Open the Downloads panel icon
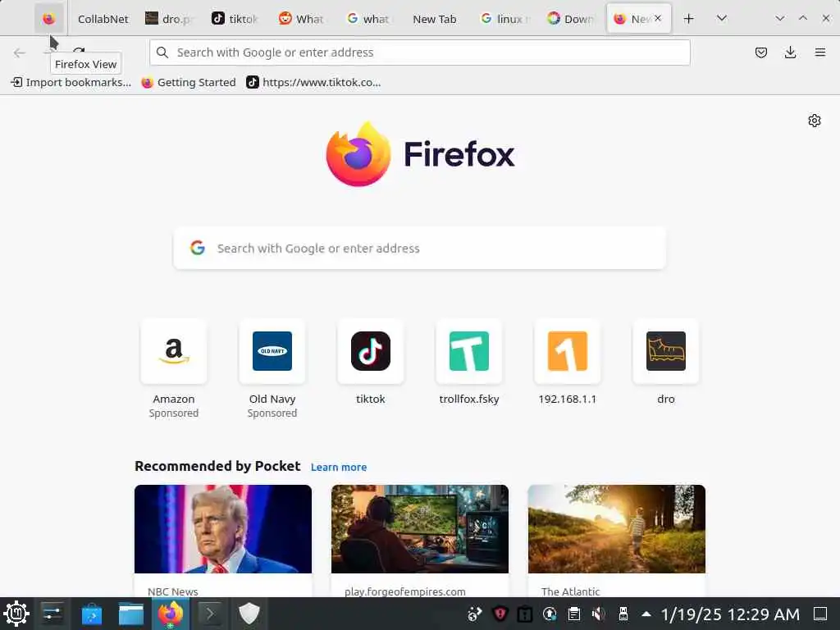 coord(790,52)
